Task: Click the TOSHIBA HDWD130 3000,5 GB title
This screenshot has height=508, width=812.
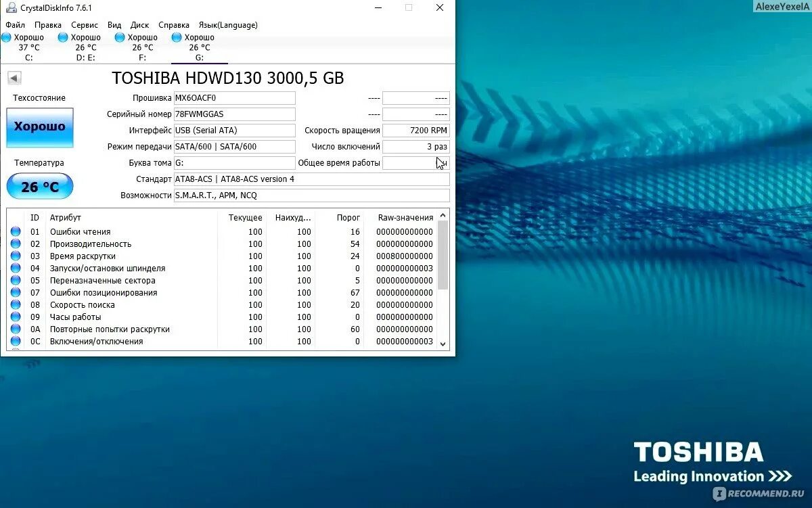Action: click(228, 78)
